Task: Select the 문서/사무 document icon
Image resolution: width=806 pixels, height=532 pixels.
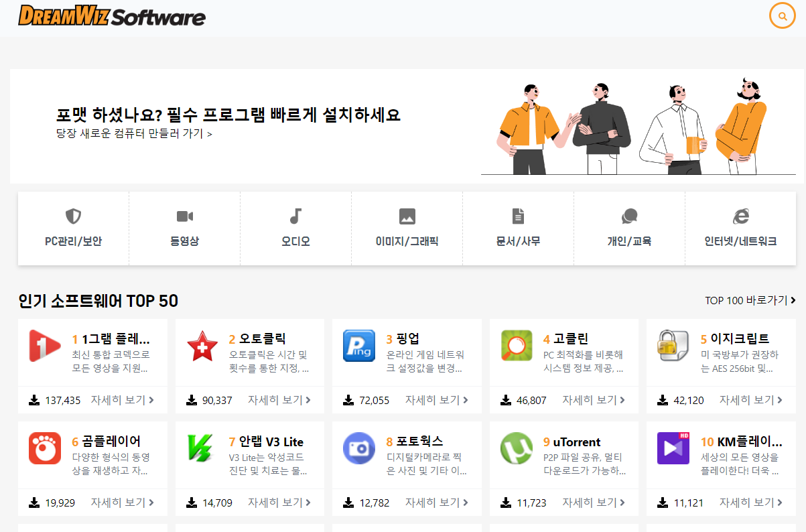Action: (x=518, y=216)
